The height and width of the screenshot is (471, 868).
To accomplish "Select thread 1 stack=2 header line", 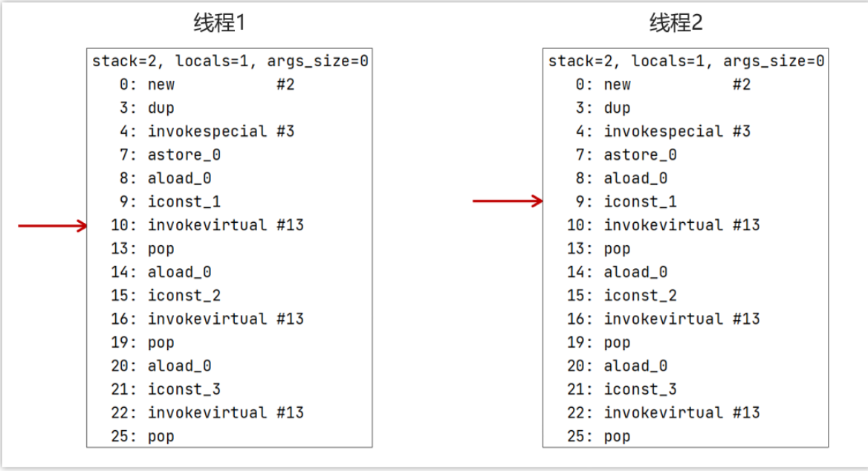I will (230, 61).
